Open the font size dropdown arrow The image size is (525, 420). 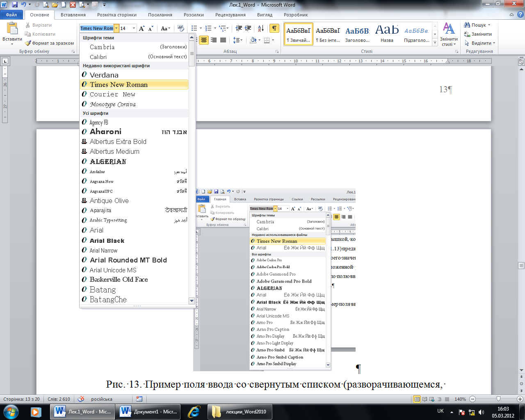tap(134, 28)
